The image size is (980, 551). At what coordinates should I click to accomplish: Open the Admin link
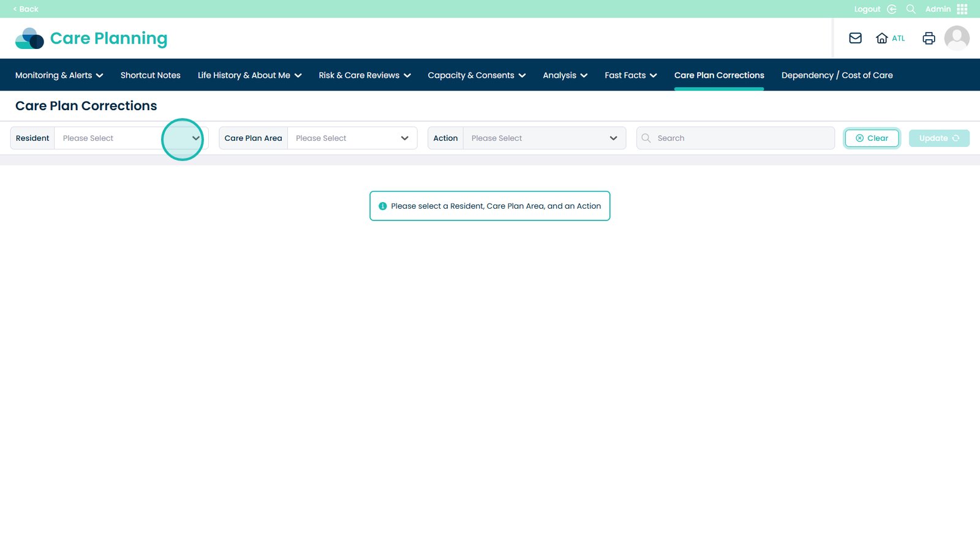tap(938, 9)
